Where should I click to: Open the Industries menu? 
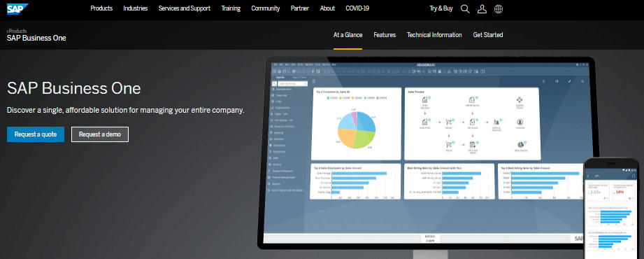(135, 8)
